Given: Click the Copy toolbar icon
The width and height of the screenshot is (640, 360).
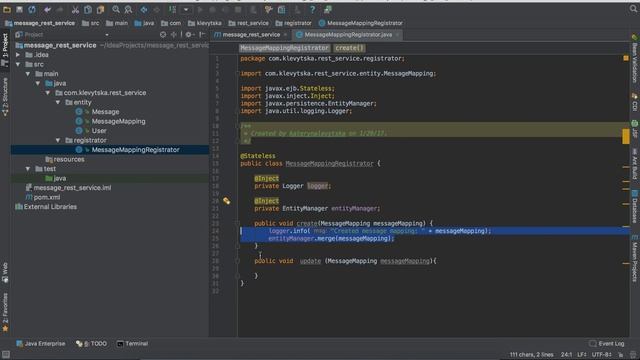Looking at the screenshot, I should click(88, 9).
